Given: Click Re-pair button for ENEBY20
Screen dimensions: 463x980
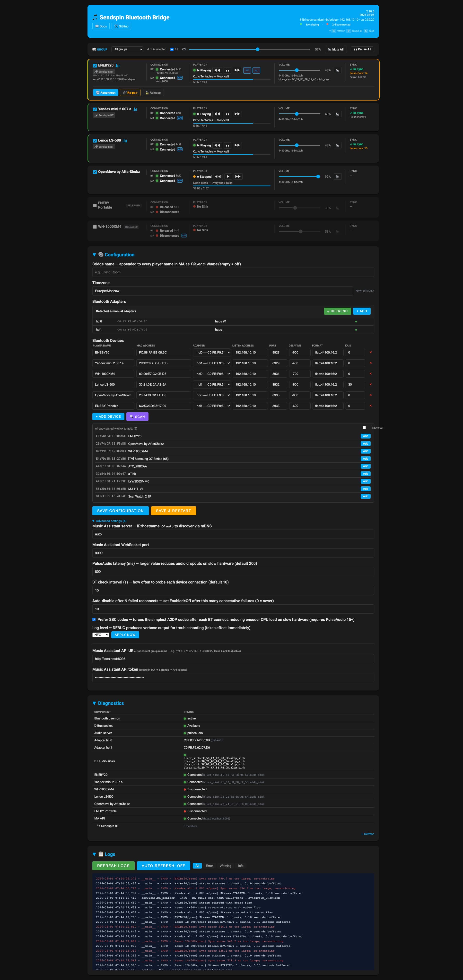Looking at the screenshot, I should pos(130,93).
